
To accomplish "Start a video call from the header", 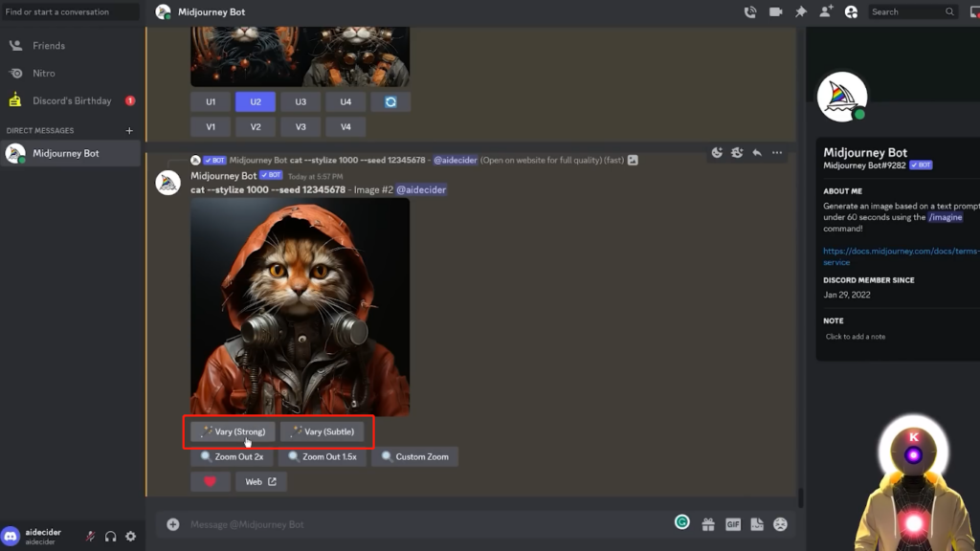I will [775, 12].
